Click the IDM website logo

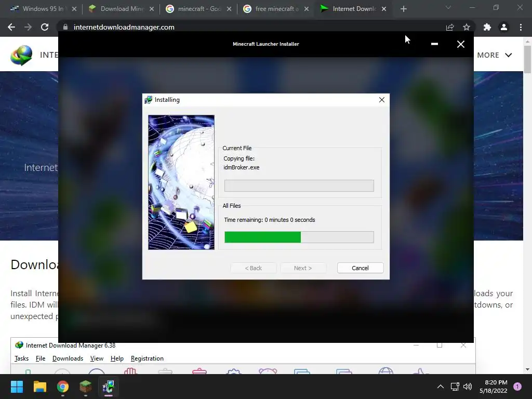pyautogui.click(x=21, y=55)
